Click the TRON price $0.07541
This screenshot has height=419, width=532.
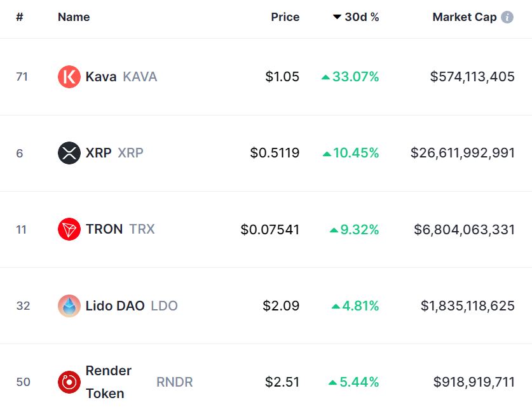(x=269, y=229)
